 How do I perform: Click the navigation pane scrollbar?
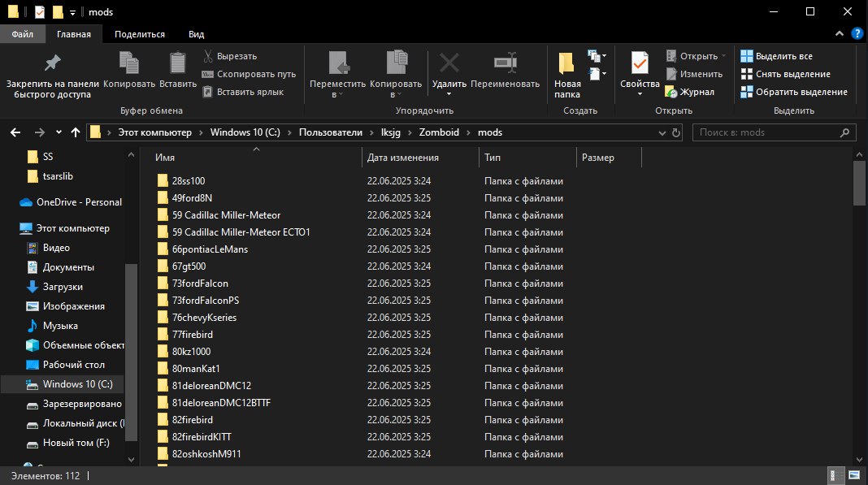(131, 352)
